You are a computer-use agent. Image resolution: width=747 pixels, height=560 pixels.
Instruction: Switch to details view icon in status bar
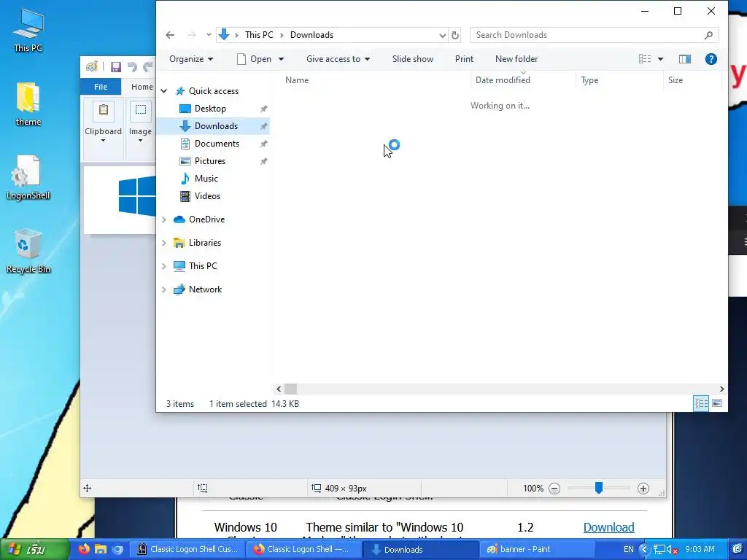point(701,404)
